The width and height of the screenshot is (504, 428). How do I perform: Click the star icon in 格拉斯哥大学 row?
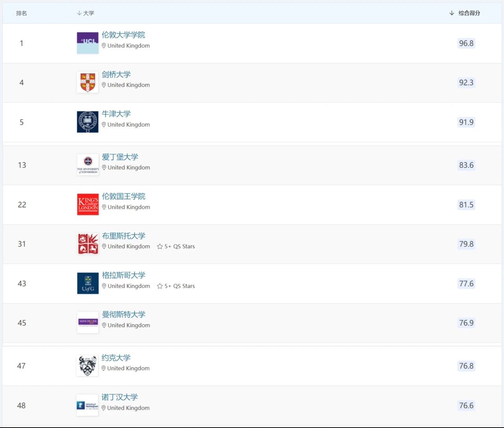point(159,286)
